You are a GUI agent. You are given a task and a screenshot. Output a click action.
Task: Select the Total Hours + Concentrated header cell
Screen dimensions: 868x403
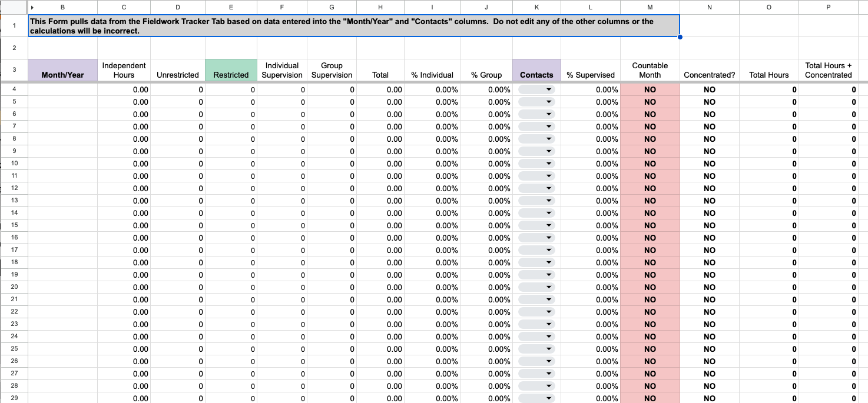[828, 70]
